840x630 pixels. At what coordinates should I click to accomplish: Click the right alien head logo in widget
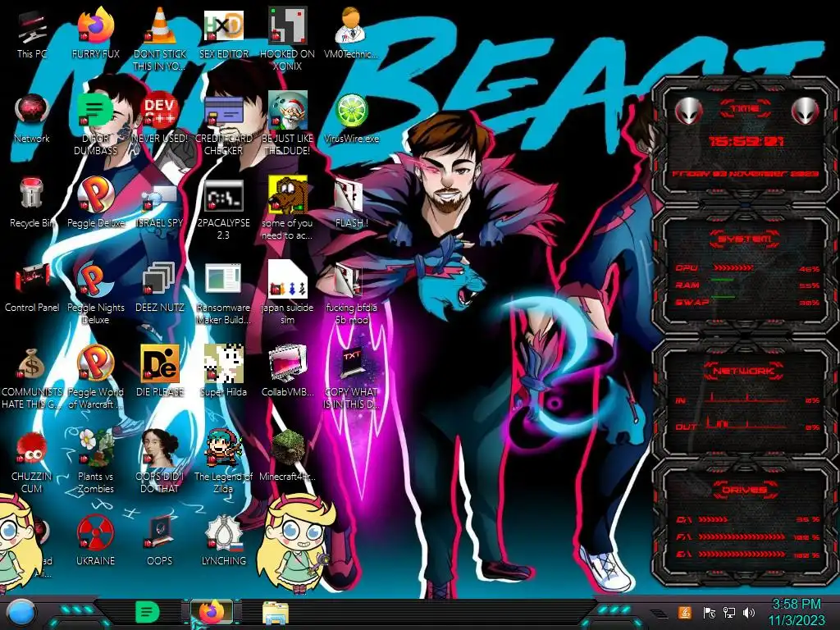[806, 111]
